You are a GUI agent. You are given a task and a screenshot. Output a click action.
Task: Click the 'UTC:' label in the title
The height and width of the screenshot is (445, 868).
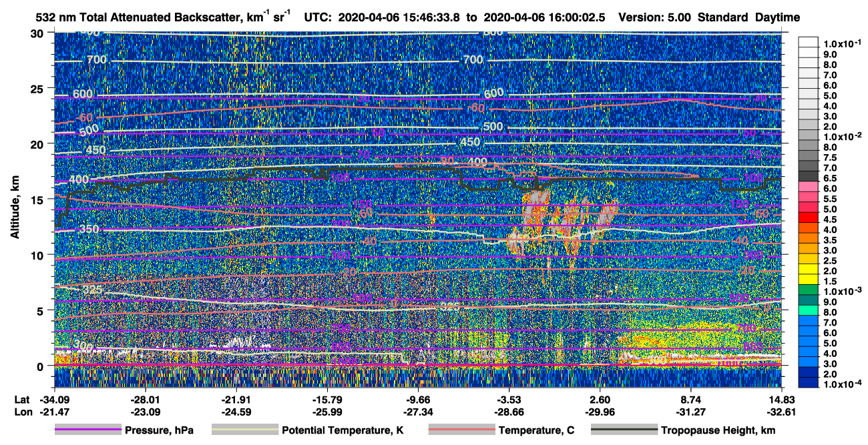[x=317, y=18]
